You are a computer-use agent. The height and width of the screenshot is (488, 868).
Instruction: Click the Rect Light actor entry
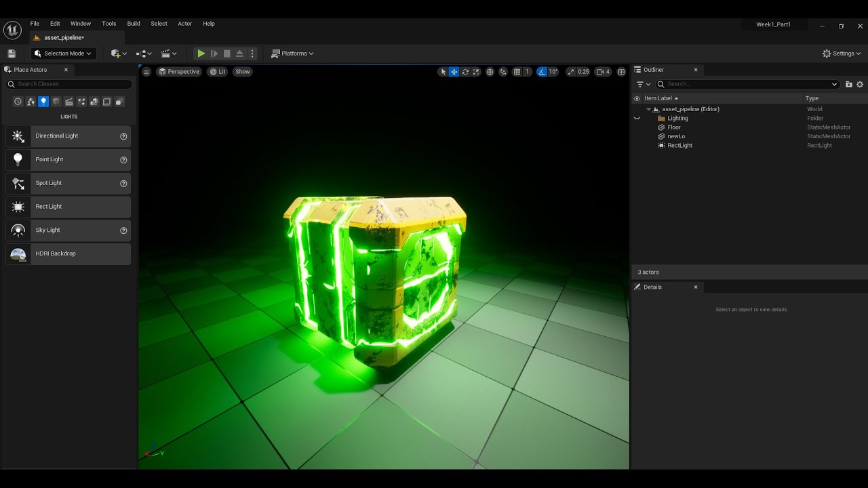point(68,207)
